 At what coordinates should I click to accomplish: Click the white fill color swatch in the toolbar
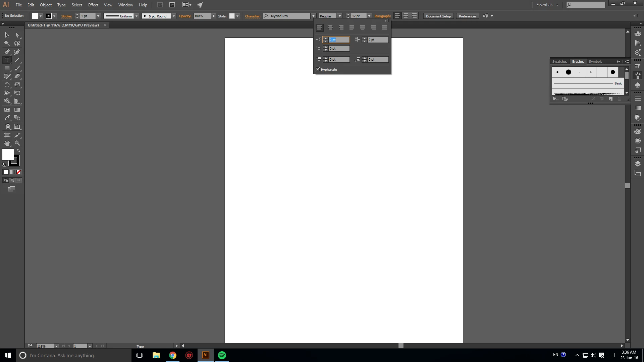(8, 155)
